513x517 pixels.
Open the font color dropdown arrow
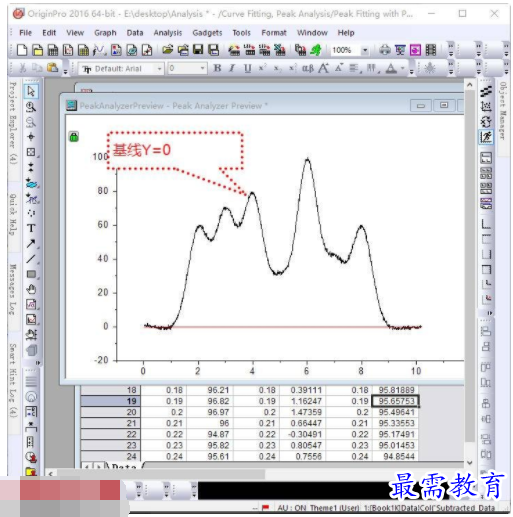(403, 68)
